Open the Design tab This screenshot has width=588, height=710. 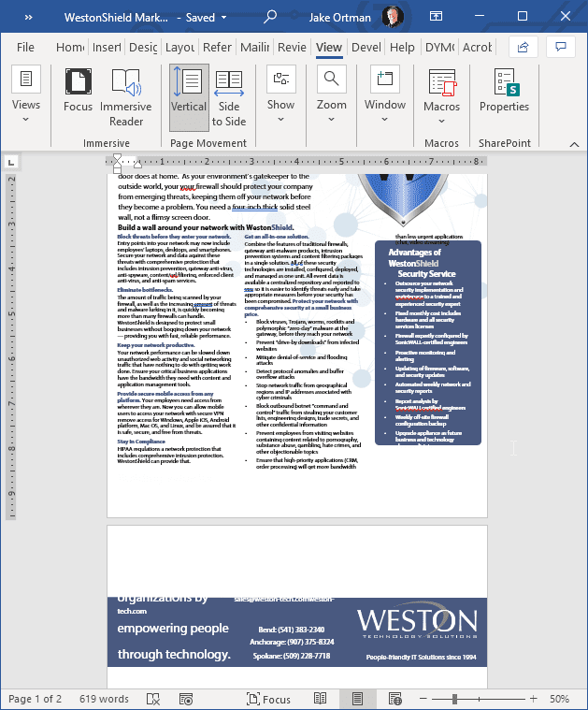pos(143,47)
